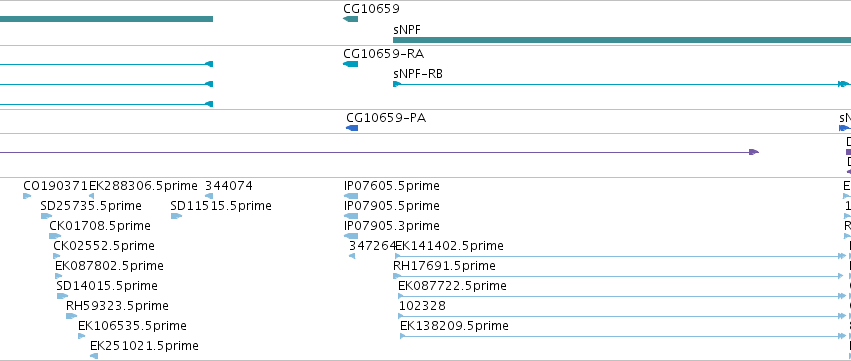The image size is (851, 361).
Task: Select the IP07905.3prime feature arrow
Action: tap(351, 236)
